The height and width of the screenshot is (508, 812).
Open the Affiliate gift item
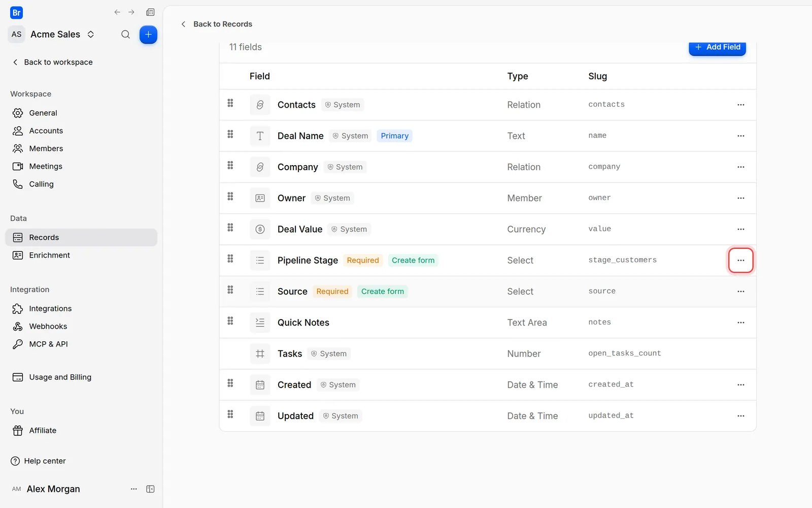click(x=43, y=430)
